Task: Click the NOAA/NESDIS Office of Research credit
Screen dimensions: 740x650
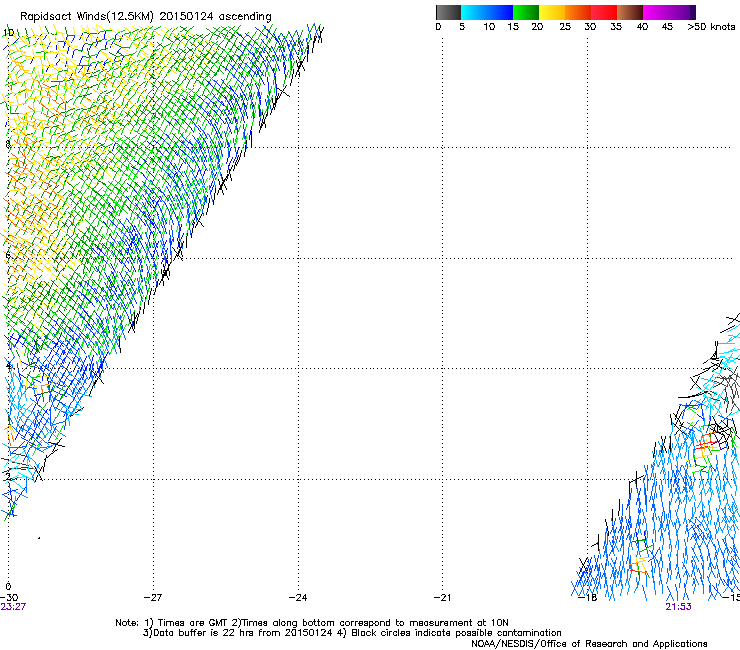Action: pyautogui.click(x=589, y=643)
